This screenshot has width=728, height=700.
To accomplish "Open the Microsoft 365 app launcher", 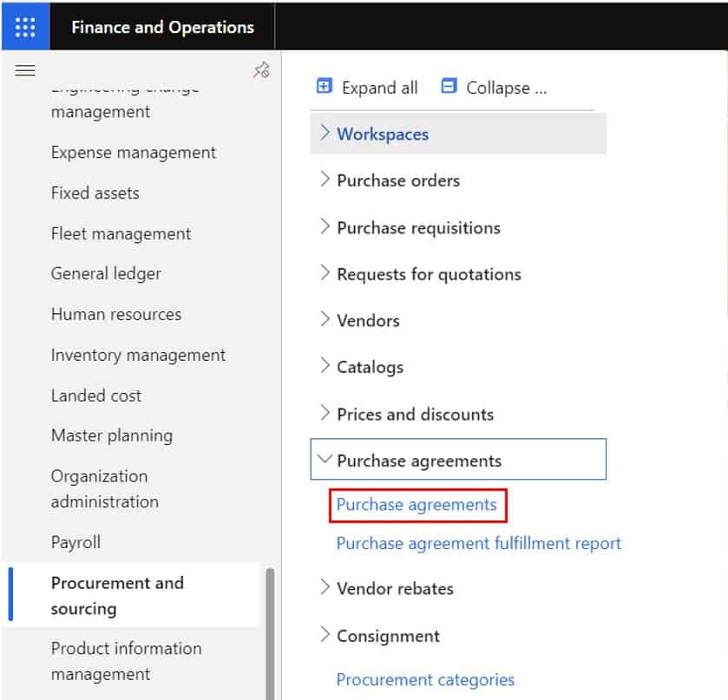I will coord(25,26).
